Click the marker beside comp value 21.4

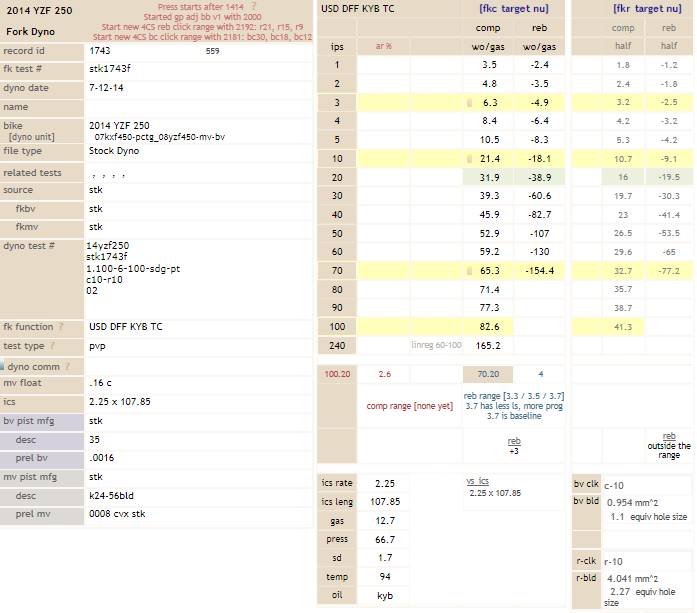[469, 159]
